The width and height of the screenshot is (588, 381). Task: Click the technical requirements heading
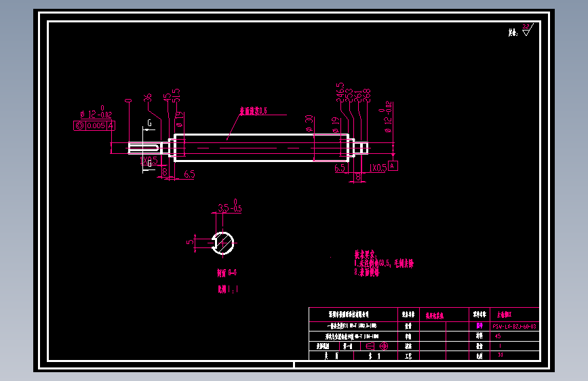pyautogui.click(x=366, y=255)
